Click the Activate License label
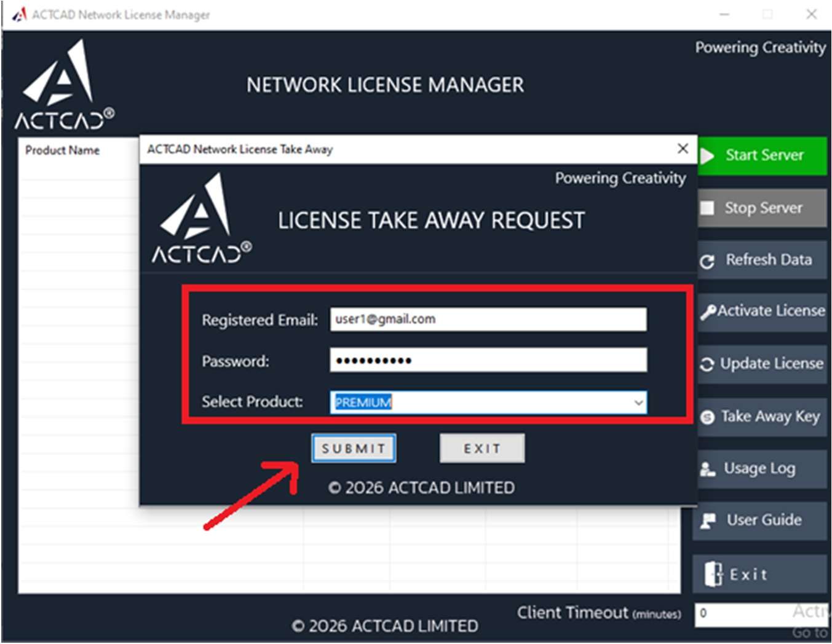Image resolution: width=832 pixels, height=644 pixels. [771, 311]
